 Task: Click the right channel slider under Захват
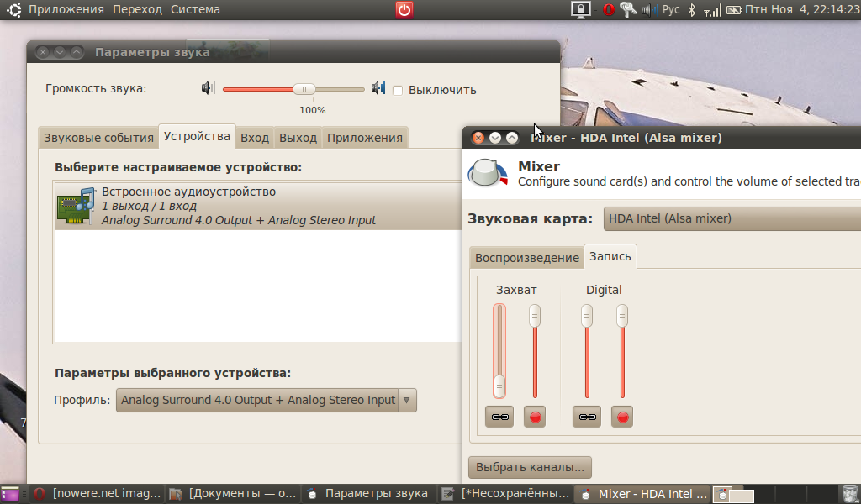[x=535, y=351]
